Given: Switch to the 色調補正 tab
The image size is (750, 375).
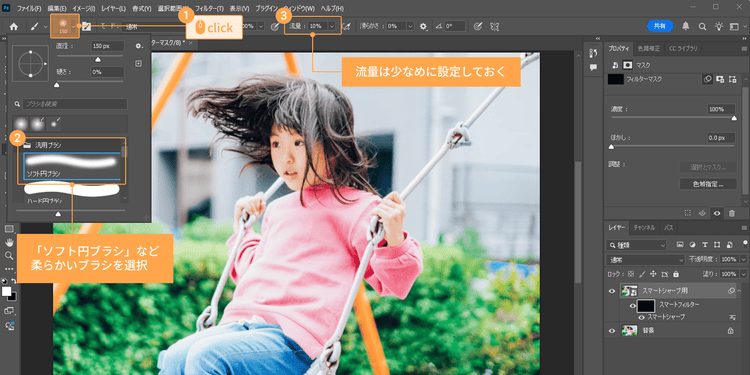Looking at the screenshot, I should click(x=649, y=48).
